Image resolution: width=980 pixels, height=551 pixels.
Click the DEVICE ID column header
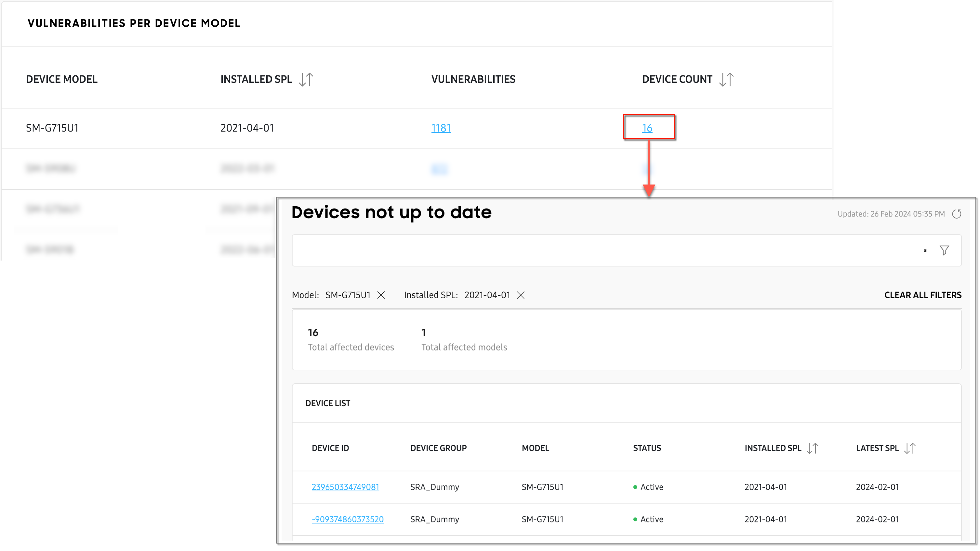click(330, 448)
